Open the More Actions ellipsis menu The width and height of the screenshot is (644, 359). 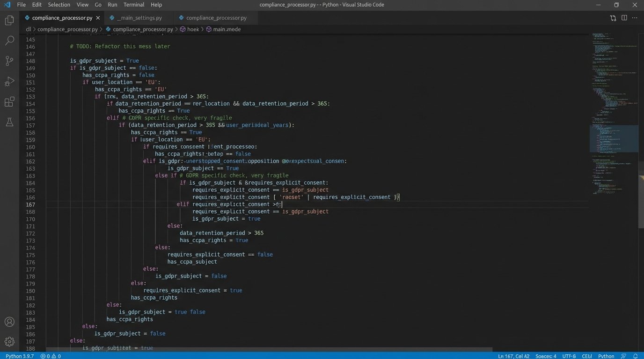point(635,18)
